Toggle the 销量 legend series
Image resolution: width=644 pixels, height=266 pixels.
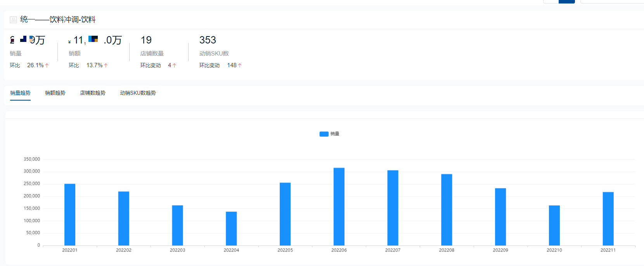[x=329, y=134]
